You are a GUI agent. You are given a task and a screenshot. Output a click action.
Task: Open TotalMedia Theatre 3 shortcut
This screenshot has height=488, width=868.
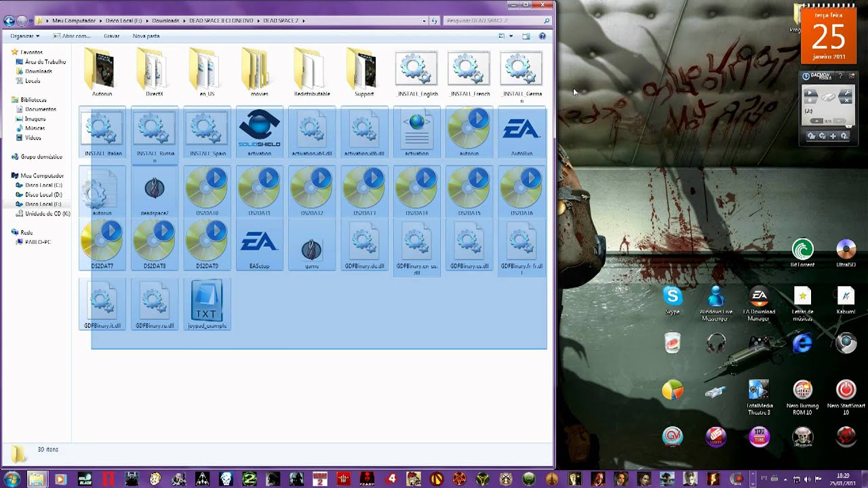pos(759,397)
